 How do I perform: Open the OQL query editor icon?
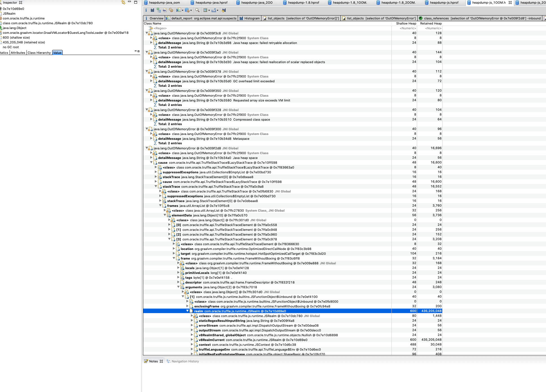tap(165, 10)
